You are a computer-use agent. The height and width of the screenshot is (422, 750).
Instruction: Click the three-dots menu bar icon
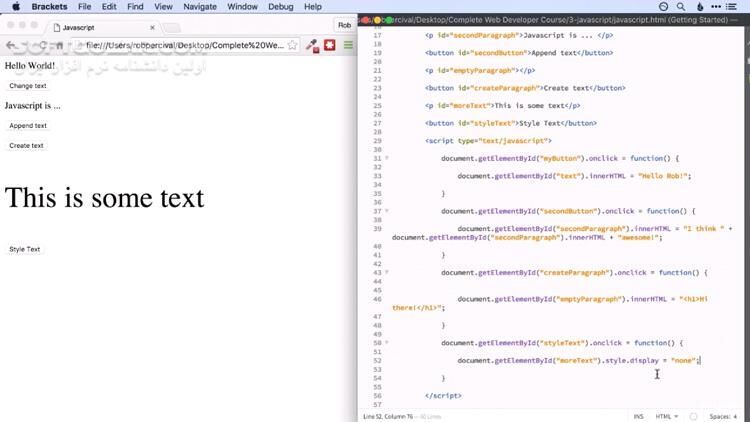pyautogui.click(x=716, y=7)
